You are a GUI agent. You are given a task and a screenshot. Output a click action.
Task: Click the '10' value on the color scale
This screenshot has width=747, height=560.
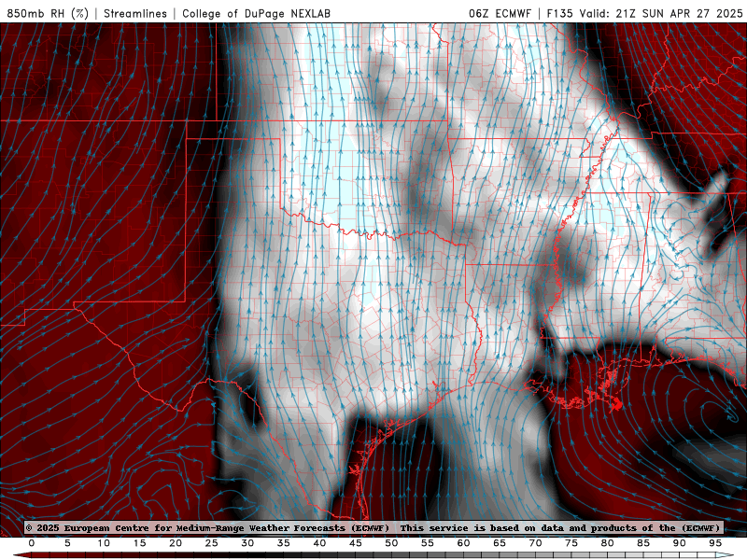tap(104, 543)
